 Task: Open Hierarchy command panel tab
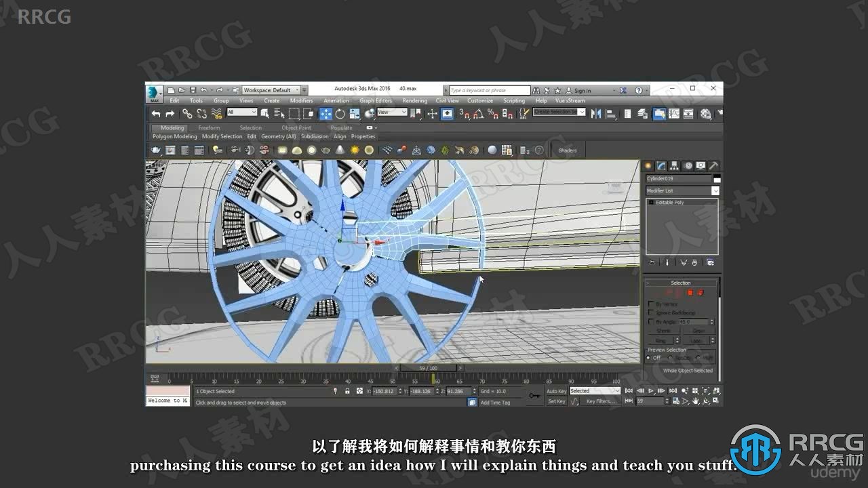pos(675,165)
